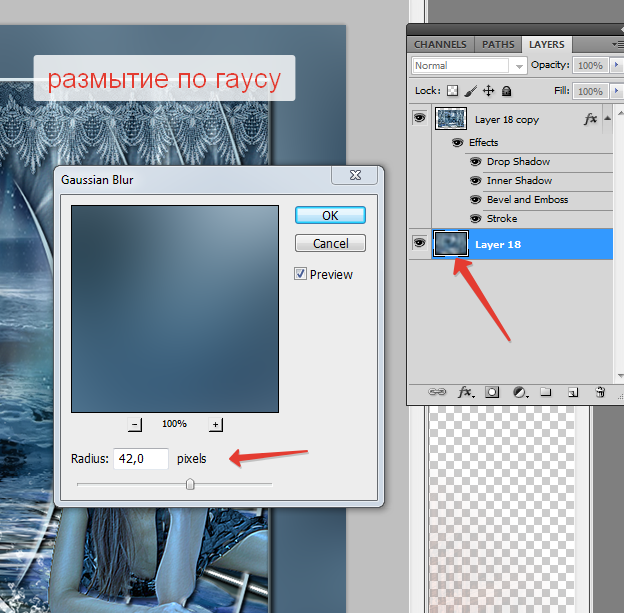Click the Radius value field
The width and height of the screenshot is (624, 613).
(x=141, y=459)
